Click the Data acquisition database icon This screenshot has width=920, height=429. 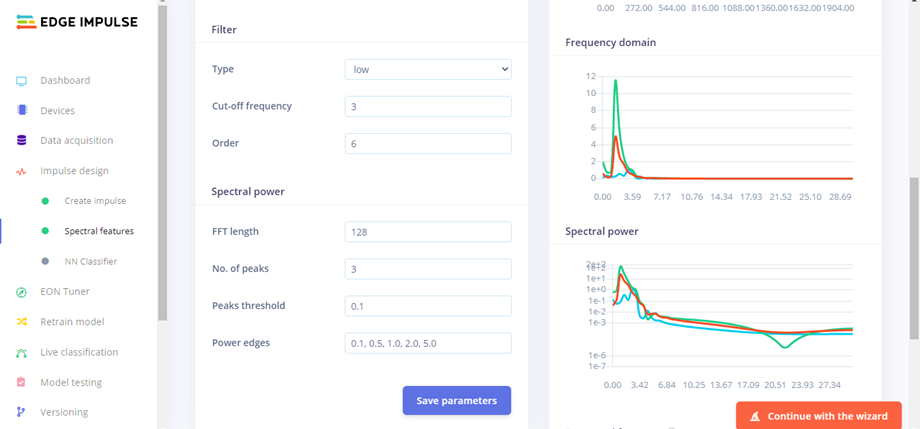tap(21, 141)
